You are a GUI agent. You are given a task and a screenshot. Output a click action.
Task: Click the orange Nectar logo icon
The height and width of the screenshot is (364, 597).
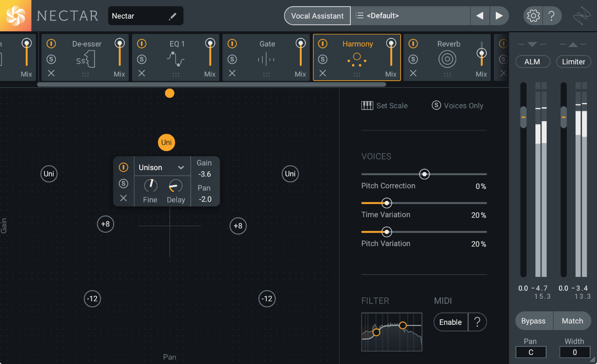coord(15,15)
